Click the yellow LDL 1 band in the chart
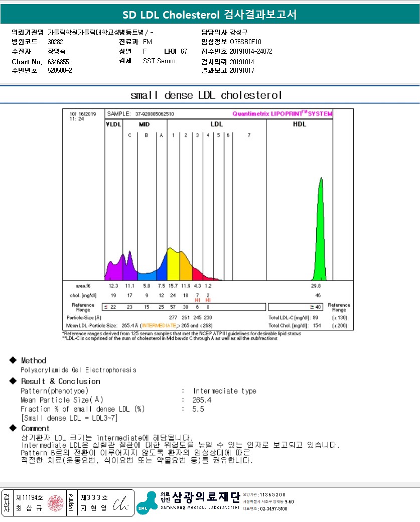Viewport: 420px width, 522px height. [174, 266]
